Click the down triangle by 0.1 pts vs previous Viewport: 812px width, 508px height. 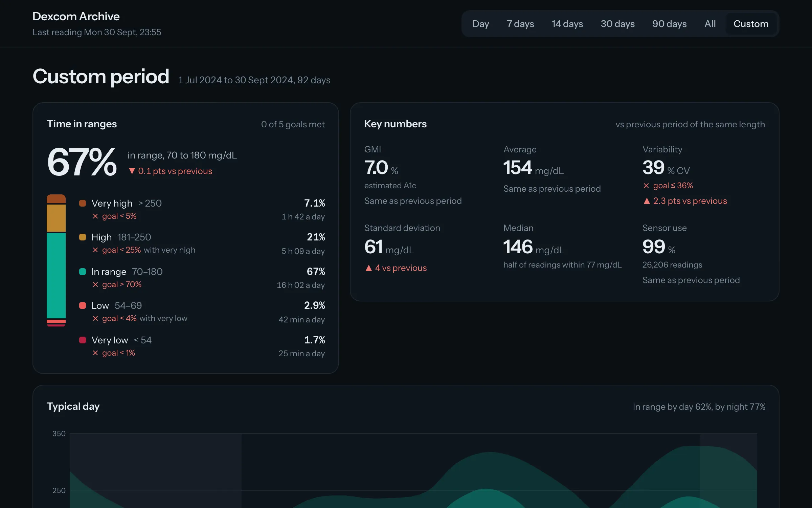[x=132, y=171]
